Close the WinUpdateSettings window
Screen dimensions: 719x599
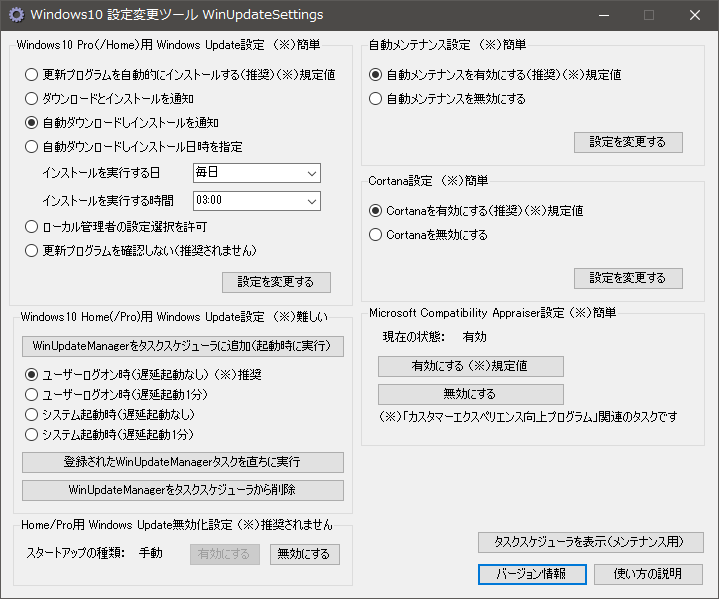[695, 15]
